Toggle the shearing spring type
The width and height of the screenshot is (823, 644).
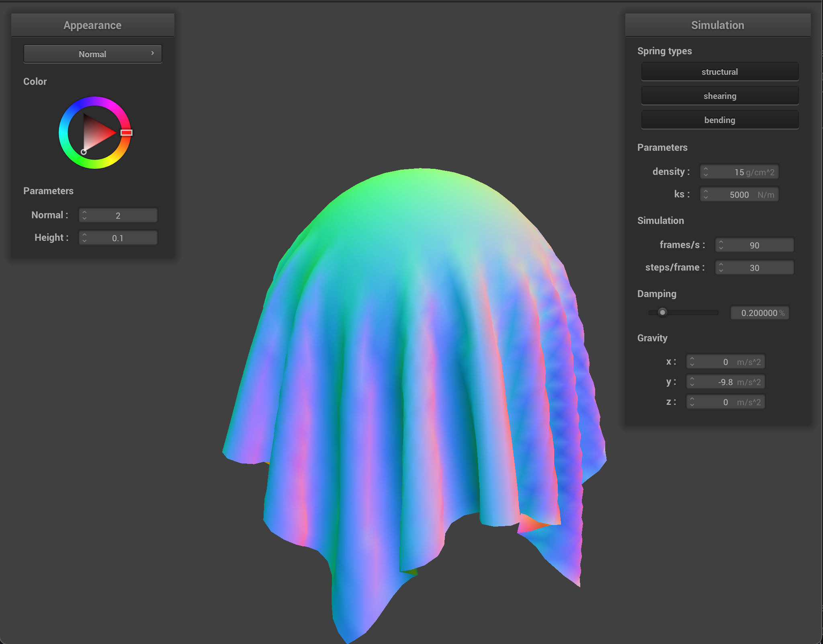719,96
